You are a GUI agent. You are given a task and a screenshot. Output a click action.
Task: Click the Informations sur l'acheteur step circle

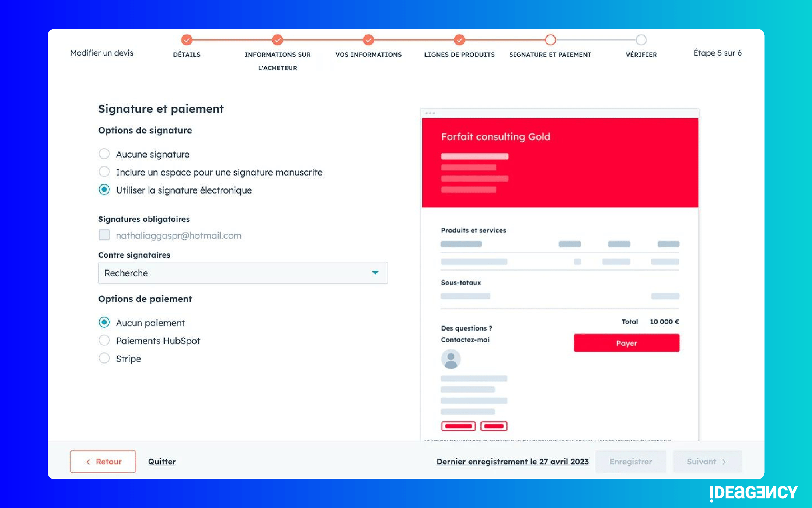click(x=277, y=40)
